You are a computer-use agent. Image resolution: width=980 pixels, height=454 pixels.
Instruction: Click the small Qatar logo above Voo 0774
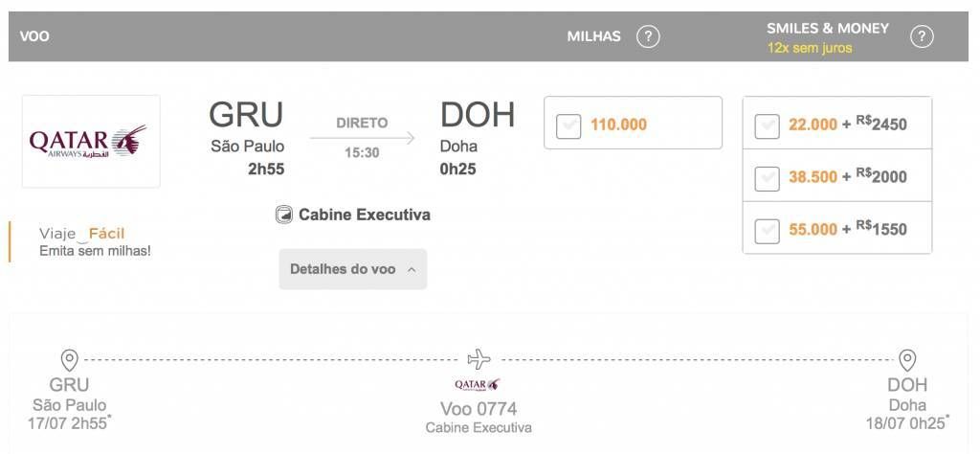(478, 384)
